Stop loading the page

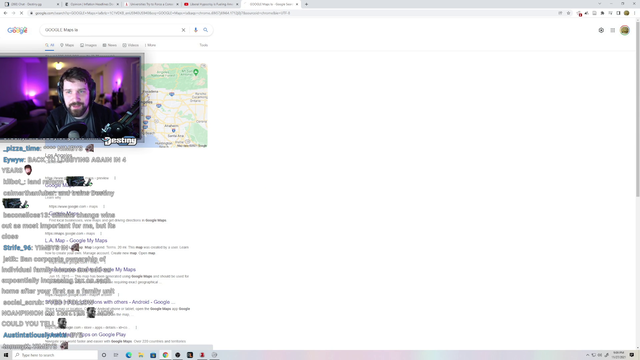(22, 13)
